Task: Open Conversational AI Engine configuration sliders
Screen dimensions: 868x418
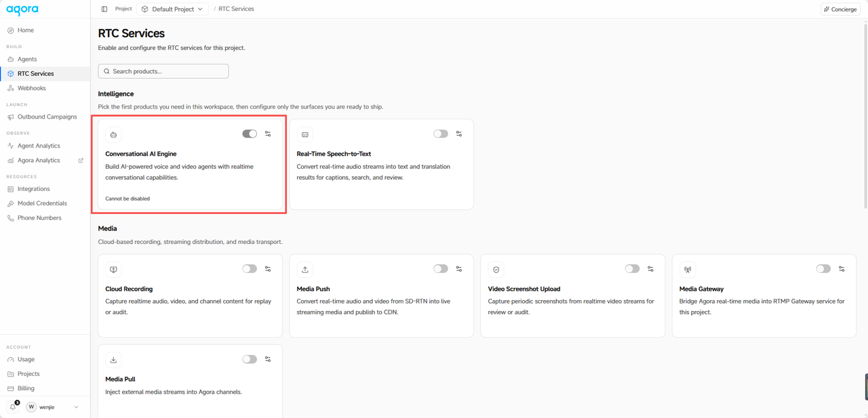Action: (x=268, y=134)
